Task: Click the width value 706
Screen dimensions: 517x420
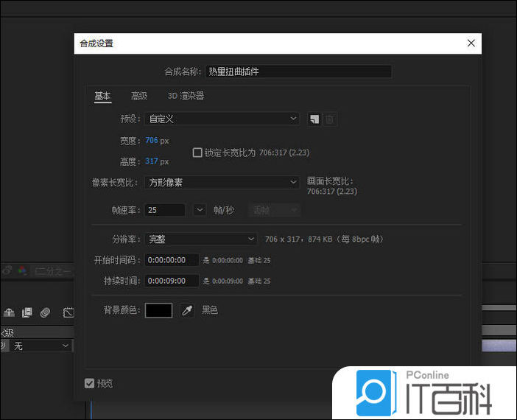Action: (x=151, y=140)
